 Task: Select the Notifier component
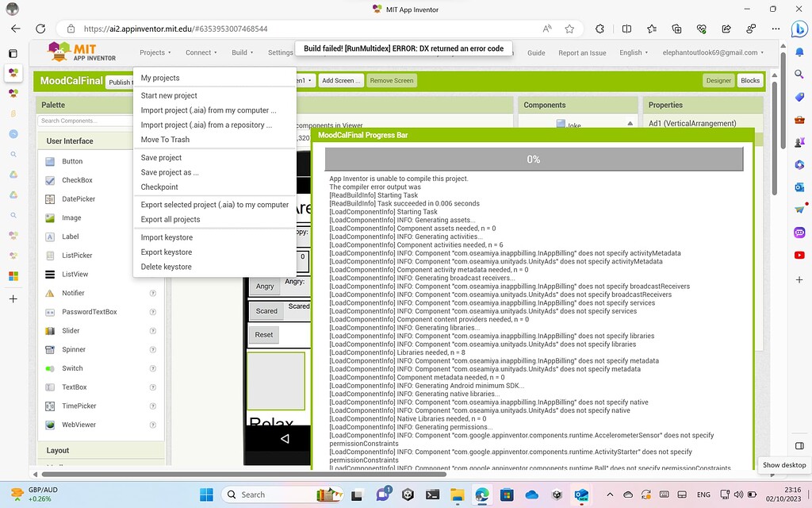point(73,293)
